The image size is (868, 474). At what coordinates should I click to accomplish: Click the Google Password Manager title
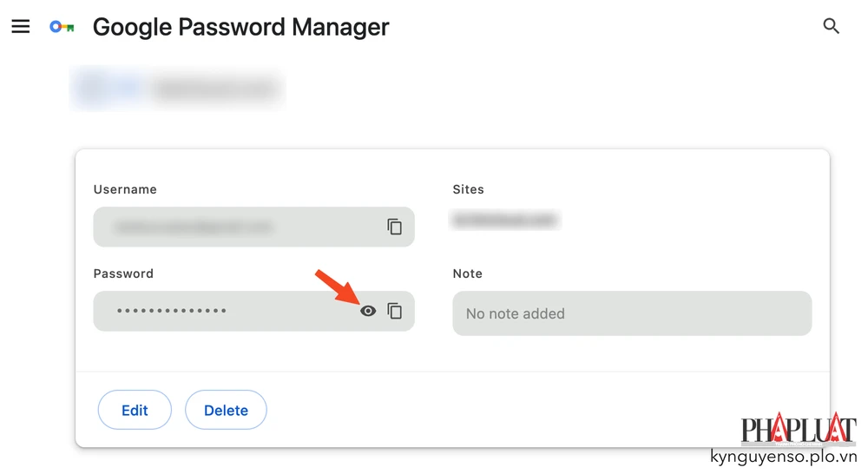coord(240,27)
